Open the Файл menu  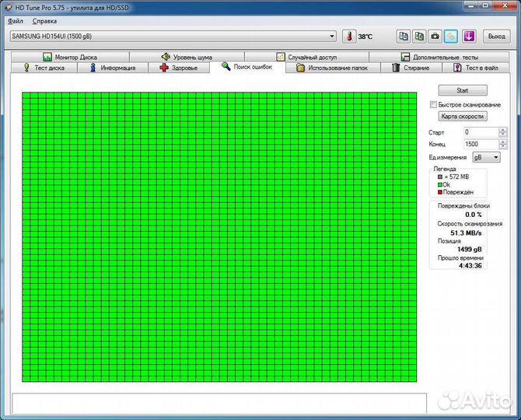16,21
